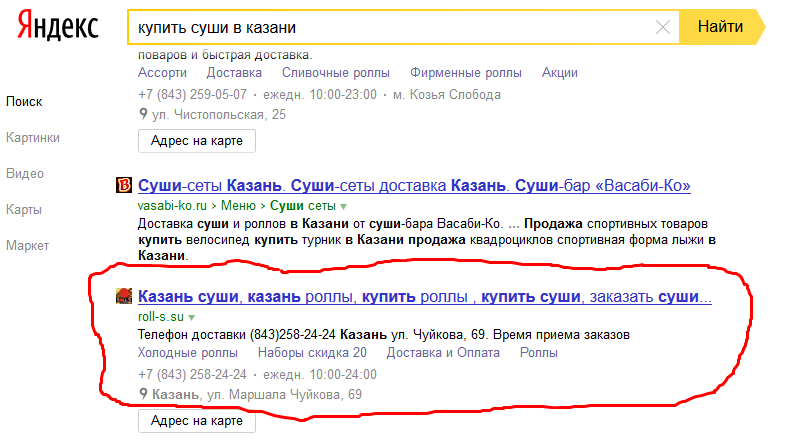Visit the Ассорти sitelink
The image size is (810, 441).
[162, 73]
